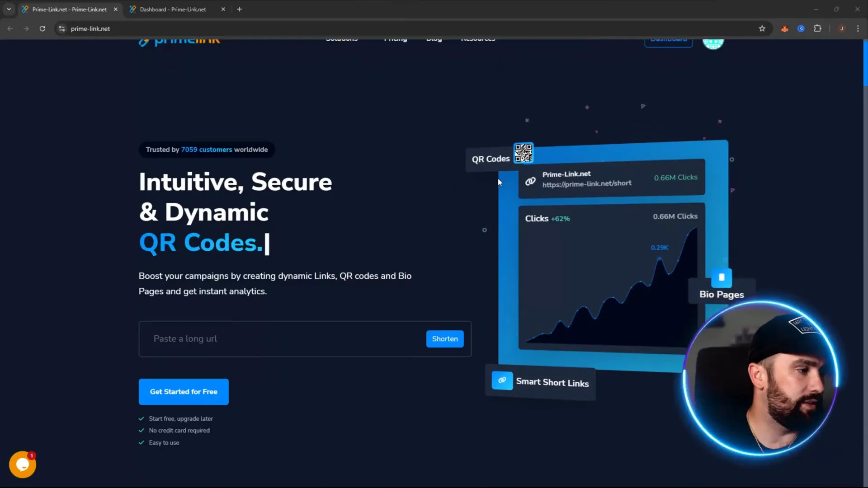Open the Extensions puzzle icon
The width and height of the screenshot is (868, 488).
point(817,28)
